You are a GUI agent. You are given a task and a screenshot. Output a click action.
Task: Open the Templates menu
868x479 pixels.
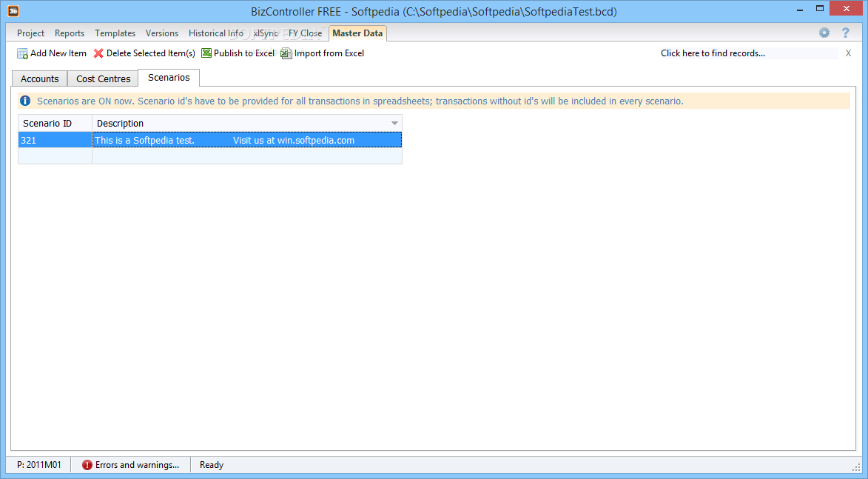tap(115, 33)
